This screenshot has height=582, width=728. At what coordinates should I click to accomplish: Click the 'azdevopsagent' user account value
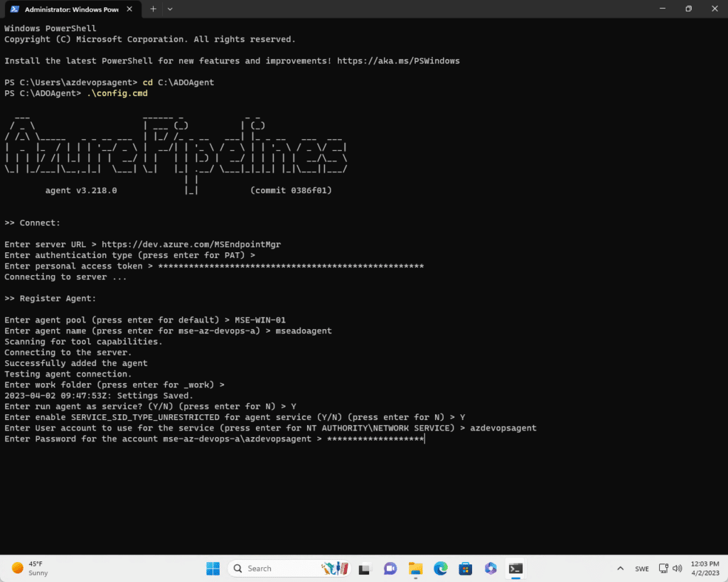tap(503, 428)
